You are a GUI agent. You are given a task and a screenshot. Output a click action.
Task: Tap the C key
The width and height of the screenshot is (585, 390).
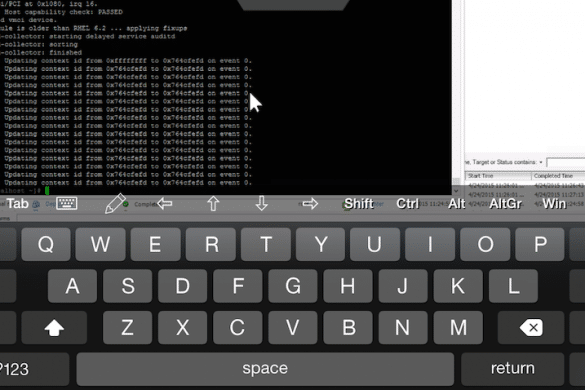pyautogui.click(x=238, y=328)
